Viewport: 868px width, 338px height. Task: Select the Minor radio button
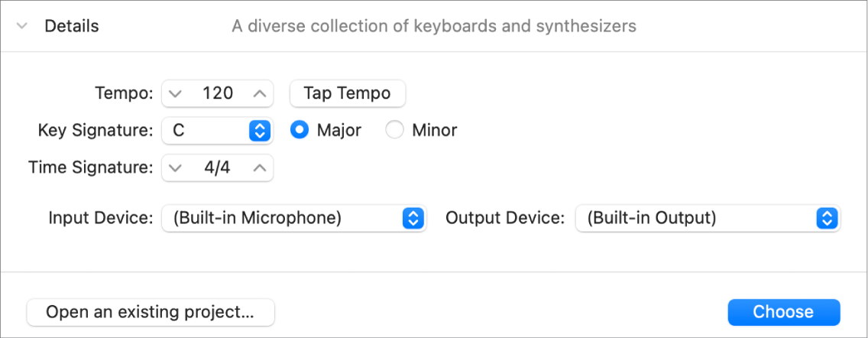[394, 131]
